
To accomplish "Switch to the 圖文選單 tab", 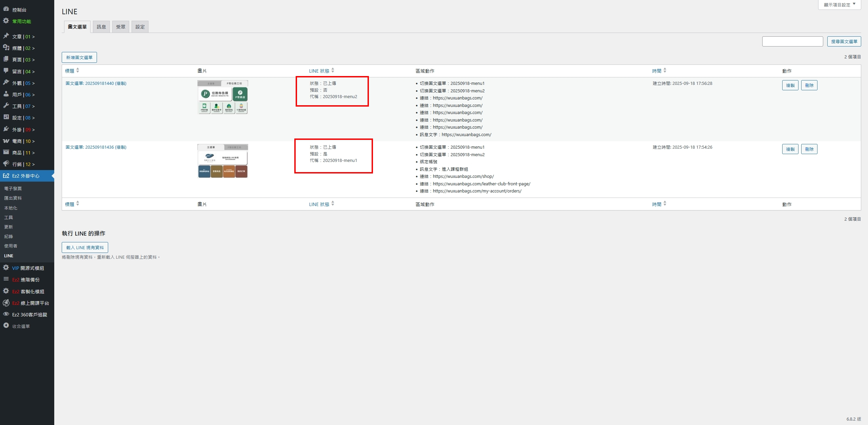I will pos(77,27).
